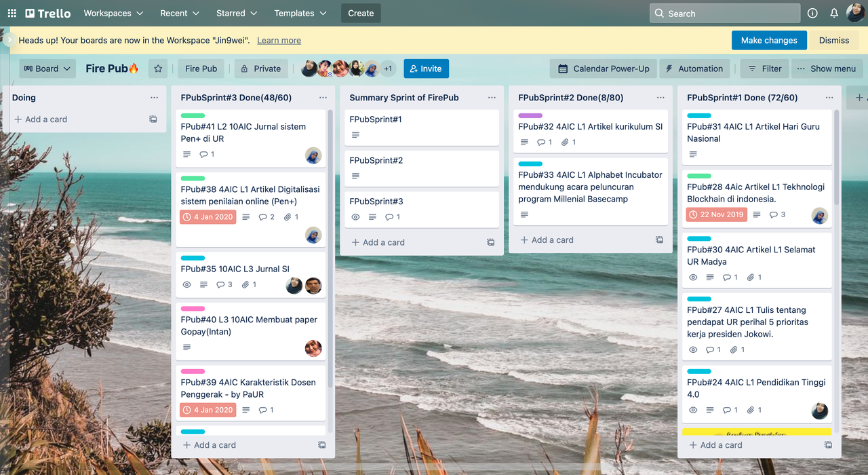This screenshot has width=868, height=475.
Task: Click pink label on FPub#40 card
Action: pos(193,309)
